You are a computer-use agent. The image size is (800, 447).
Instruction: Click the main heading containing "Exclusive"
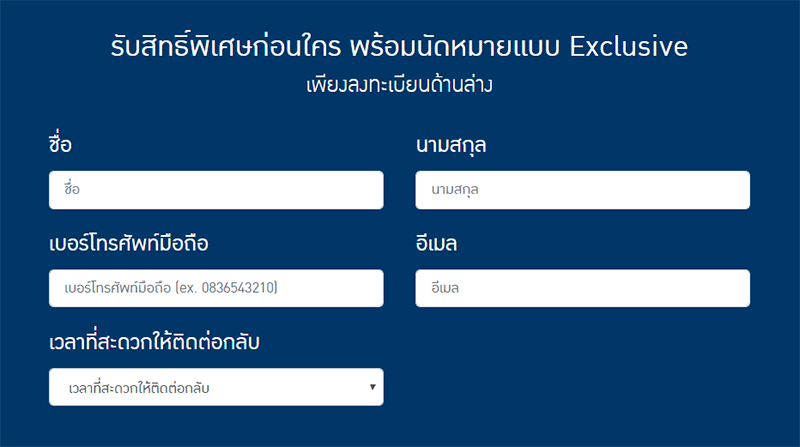[400, 48]
